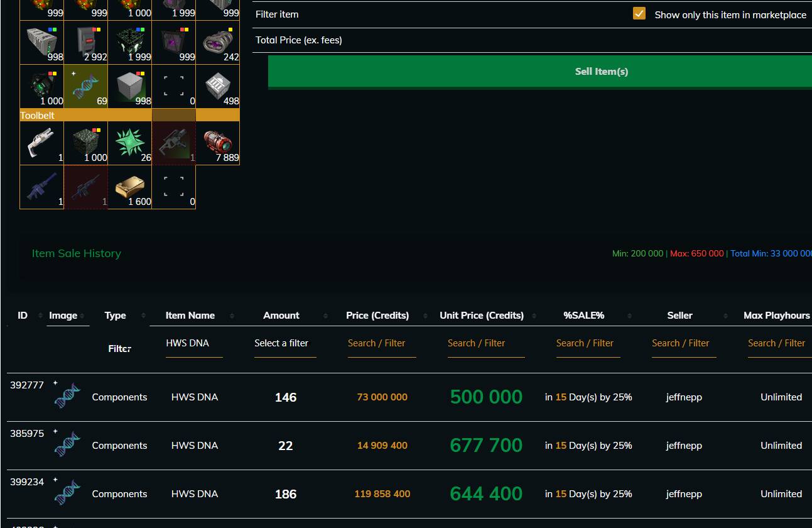This screenshot has height=528, width=812.
Task: Click seller jeffnepp on listing 392777
Action: tap(684, 397)
